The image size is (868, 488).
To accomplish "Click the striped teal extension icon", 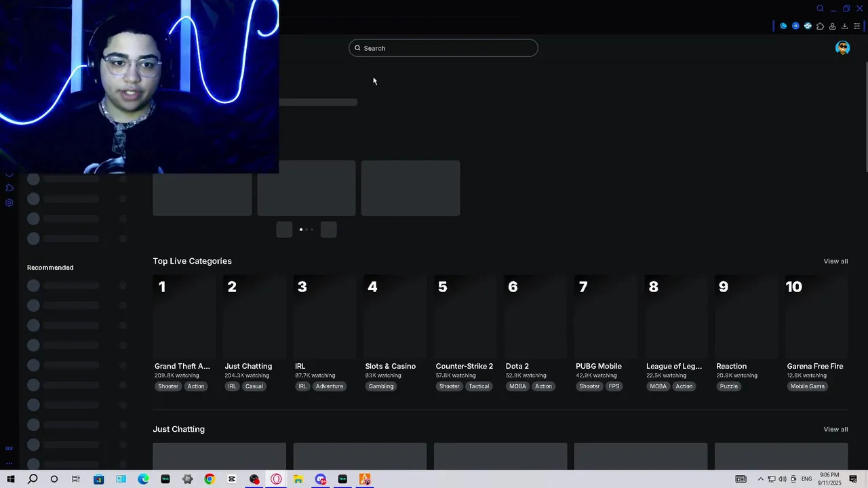I will click(808, 26).
